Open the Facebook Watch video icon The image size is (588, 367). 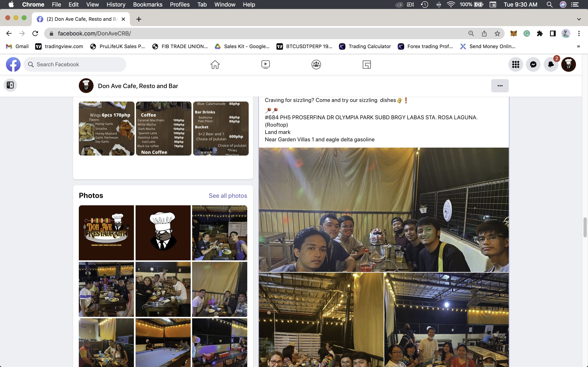pos(265,65)
